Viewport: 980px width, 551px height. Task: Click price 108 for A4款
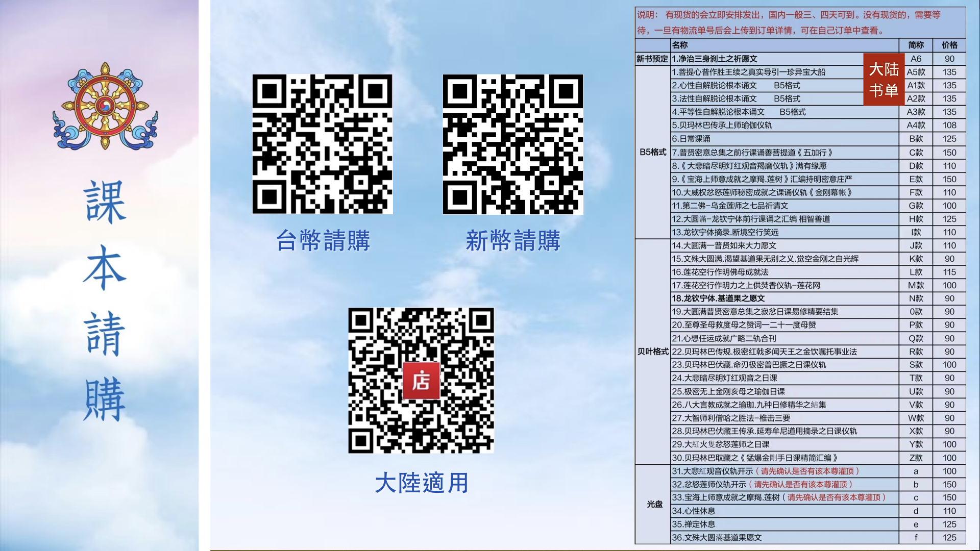949,125
